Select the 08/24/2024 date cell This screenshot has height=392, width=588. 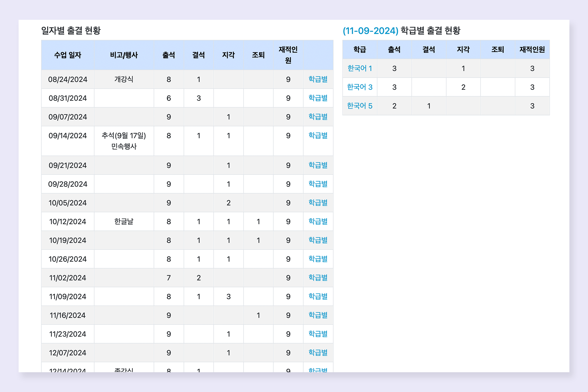click(x=68, y=79)
